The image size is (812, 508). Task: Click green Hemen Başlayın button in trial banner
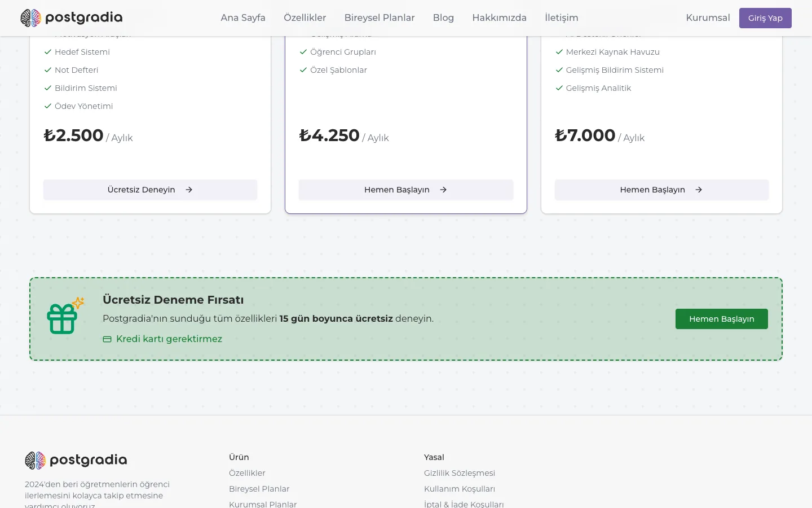pyautogui.click(x=722, y=319)
